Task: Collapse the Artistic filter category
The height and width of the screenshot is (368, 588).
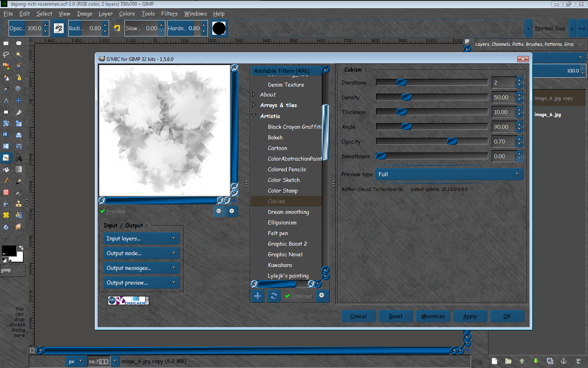Action: click(x=254, y=116)
